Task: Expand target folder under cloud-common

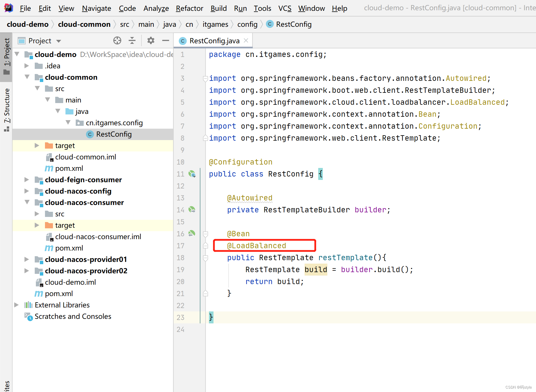Action: 37,145
